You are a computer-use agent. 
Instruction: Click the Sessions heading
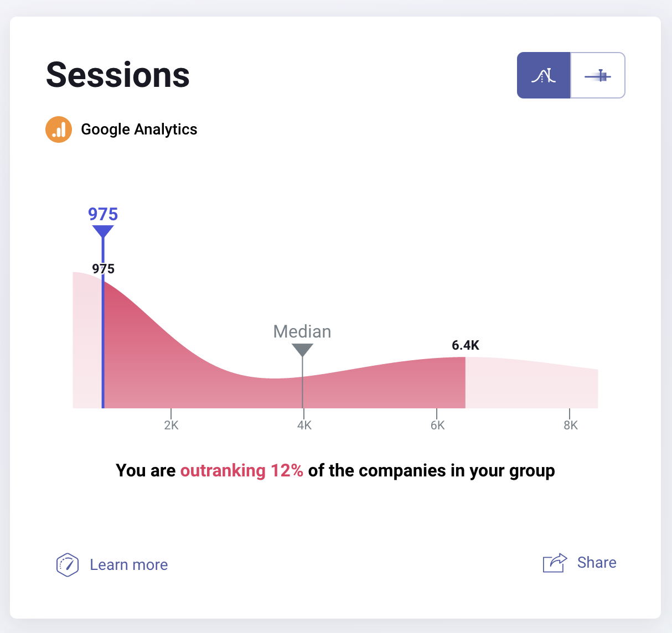click(118, 75)
